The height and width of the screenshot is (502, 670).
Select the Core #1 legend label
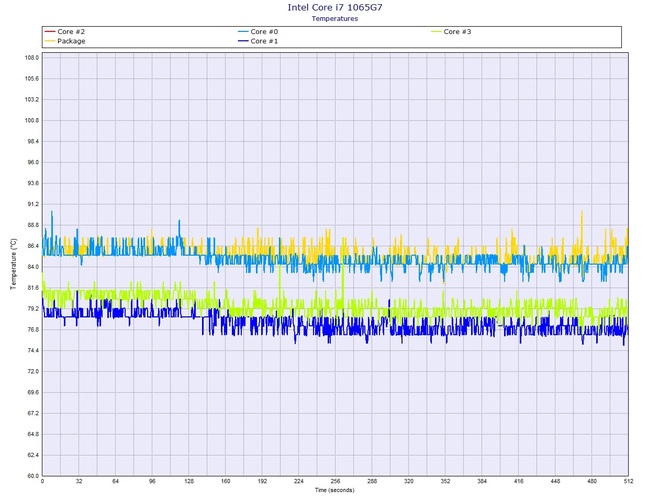(264, 41)
